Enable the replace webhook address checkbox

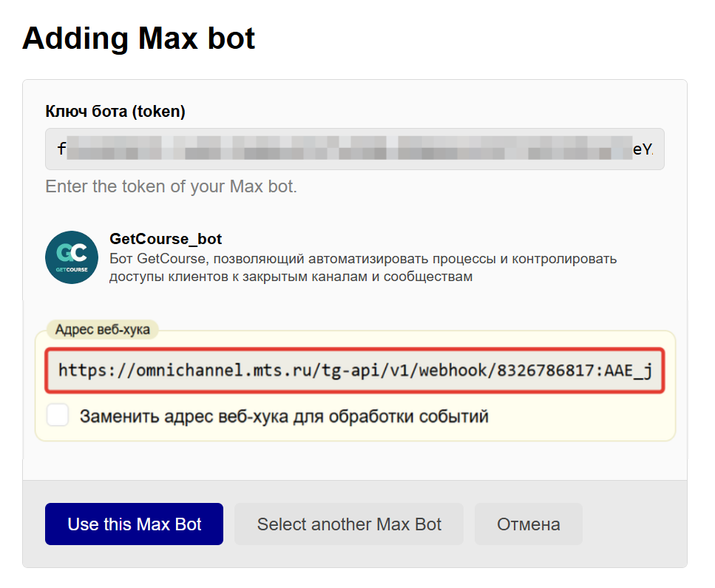coord(58,416)
